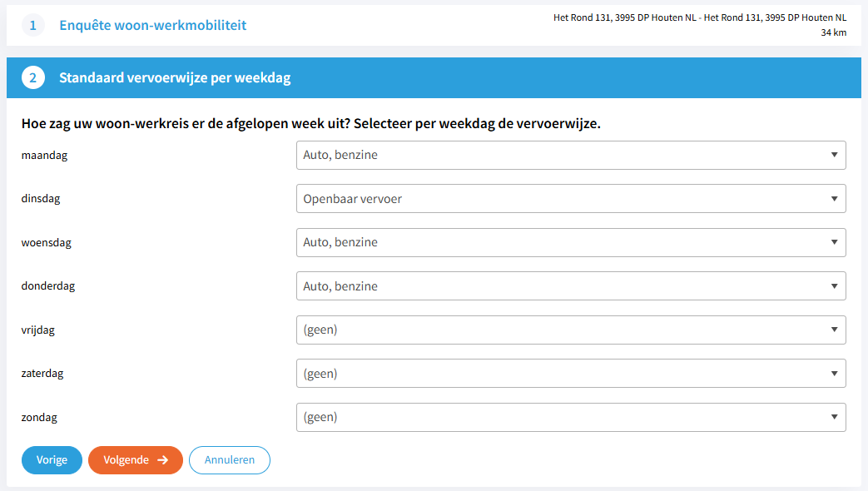
Task: Click the step 2 number circle
Action: tap(33, 78)
